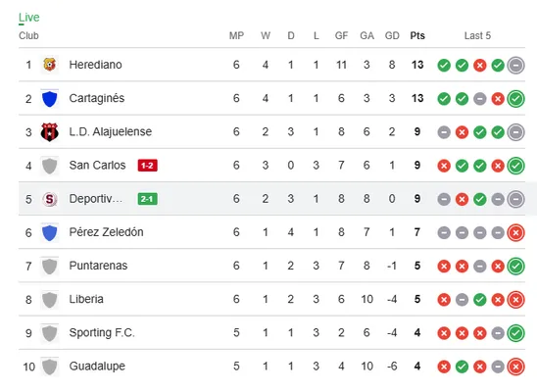
Task: Click the L.D. Alajuelense club crest
Action: coord(50,131)
